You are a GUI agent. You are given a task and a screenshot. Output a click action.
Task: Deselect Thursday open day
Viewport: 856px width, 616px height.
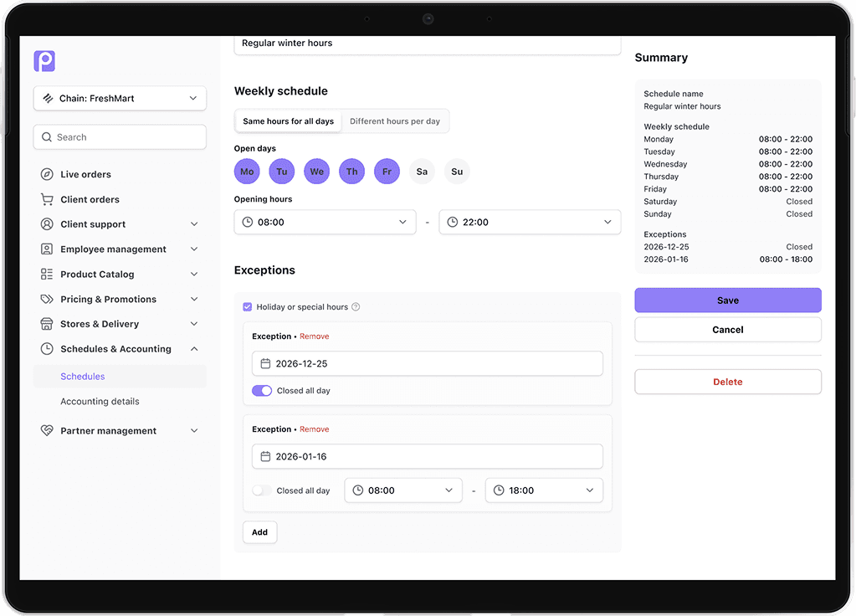pyautogui.click(x=352, y=172)
